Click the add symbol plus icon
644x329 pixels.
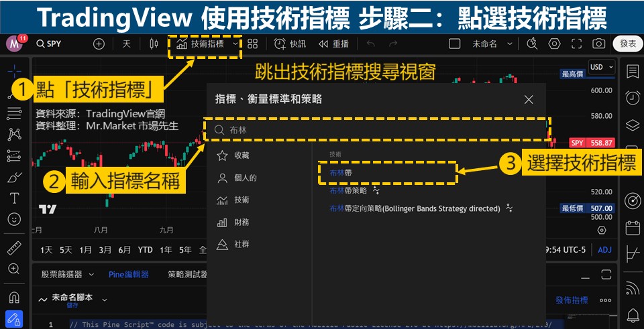pos(99,44)
